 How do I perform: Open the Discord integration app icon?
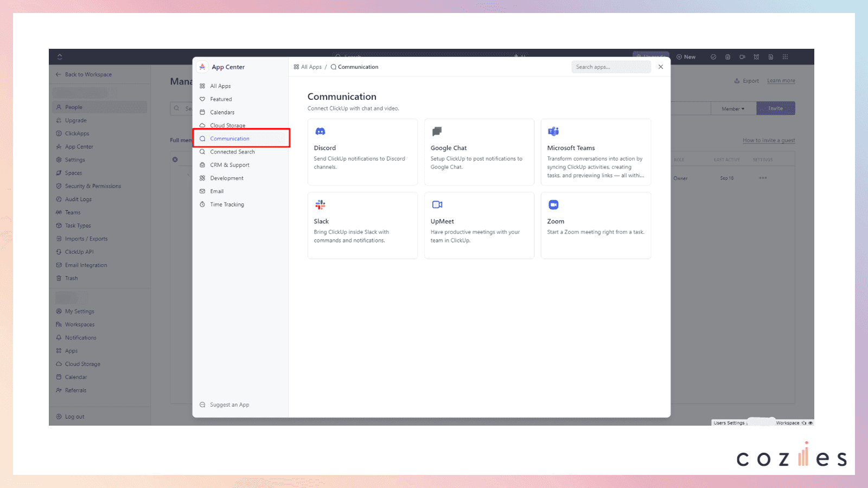point(320,131)
